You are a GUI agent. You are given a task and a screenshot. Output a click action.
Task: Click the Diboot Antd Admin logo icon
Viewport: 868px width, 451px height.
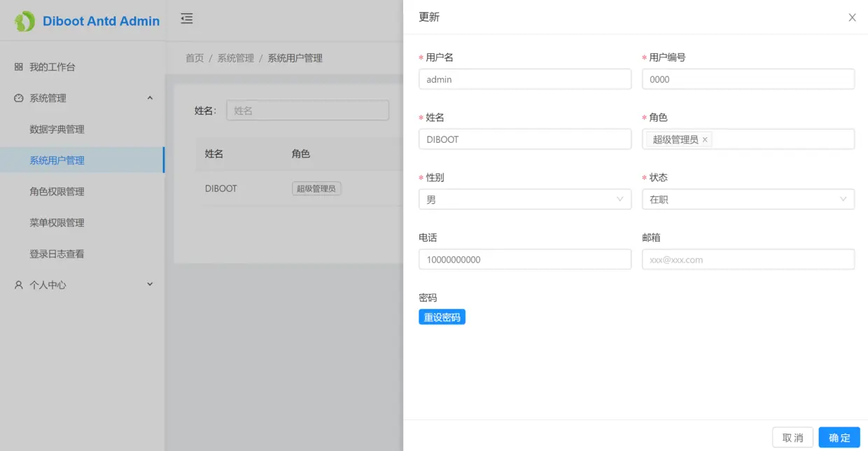[24, 19]
